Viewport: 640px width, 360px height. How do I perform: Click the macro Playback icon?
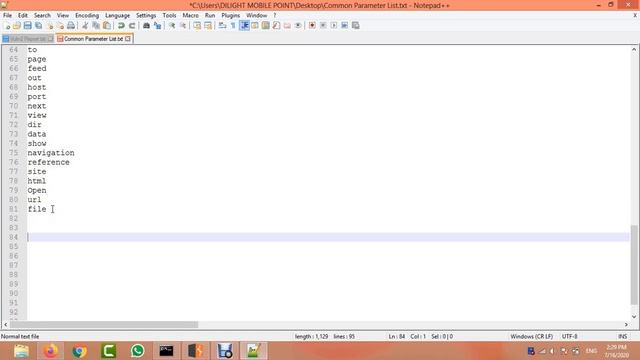pos(334,26)
